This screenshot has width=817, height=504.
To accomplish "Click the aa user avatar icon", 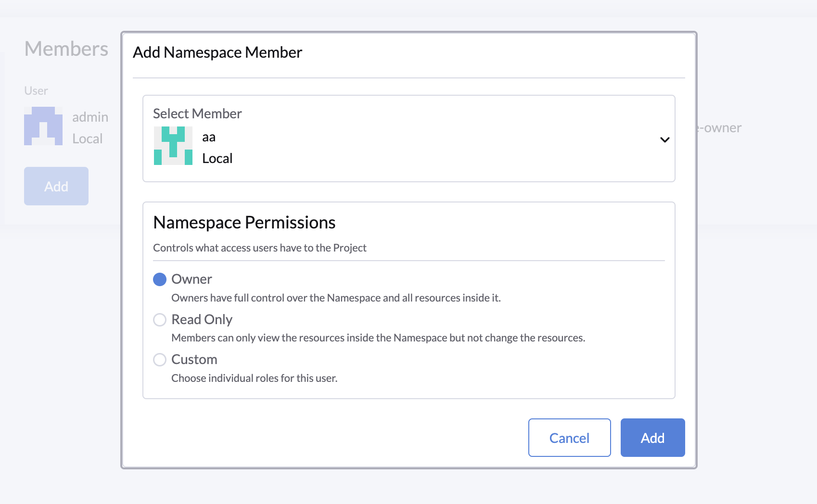I will point(173,146).
